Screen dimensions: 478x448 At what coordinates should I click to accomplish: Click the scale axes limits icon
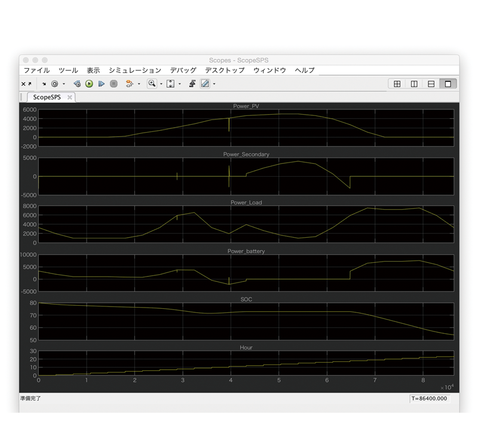coord(171,84)
